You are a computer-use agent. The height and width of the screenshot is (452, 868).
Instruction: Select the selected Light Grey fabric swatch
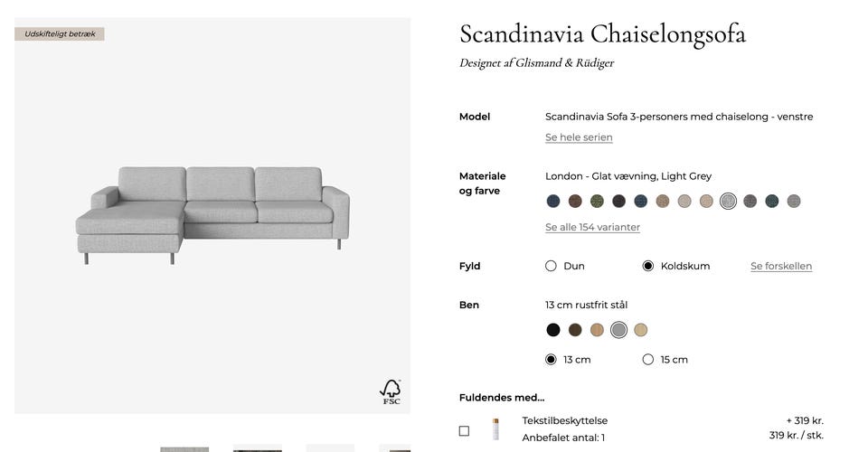(728, 202)
